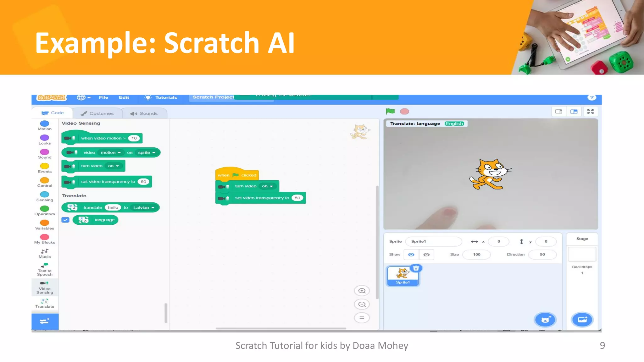This screenshot has height=362, width=644.
Task: Edit palette video transparency value 50
Action: click(x=143, y=182)
